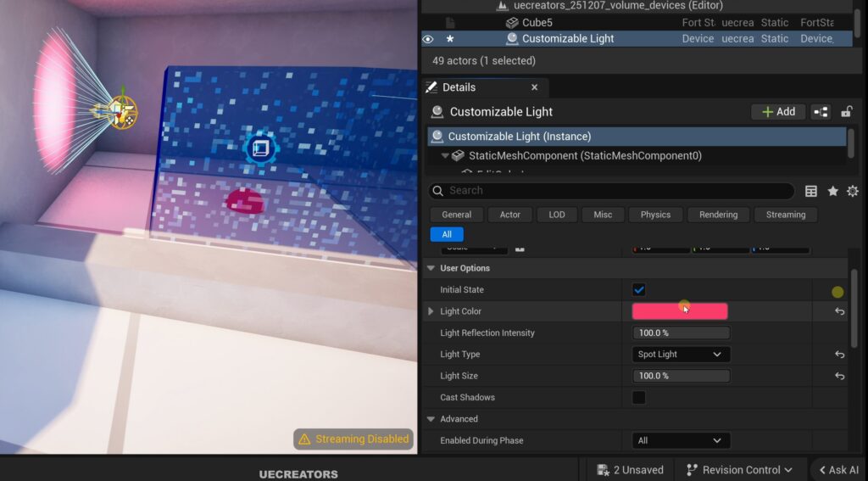Click the pink Light Color swatch
The width and height of the screenshot is (868, 481).
679,311
